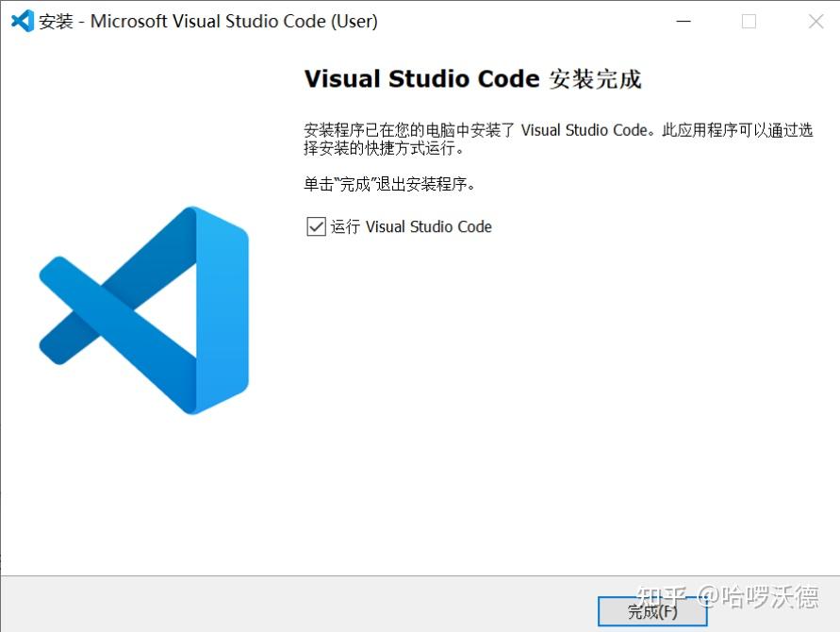Click 完成 to exit the installer
Screen dimensions: 840x632
pos(652,611)
